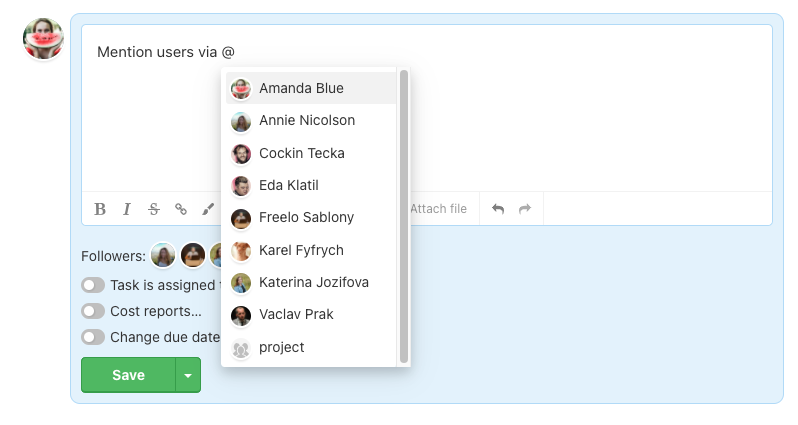Click the first follower avatar
Viewport: 798px width, 425px height.
point(163,255)
